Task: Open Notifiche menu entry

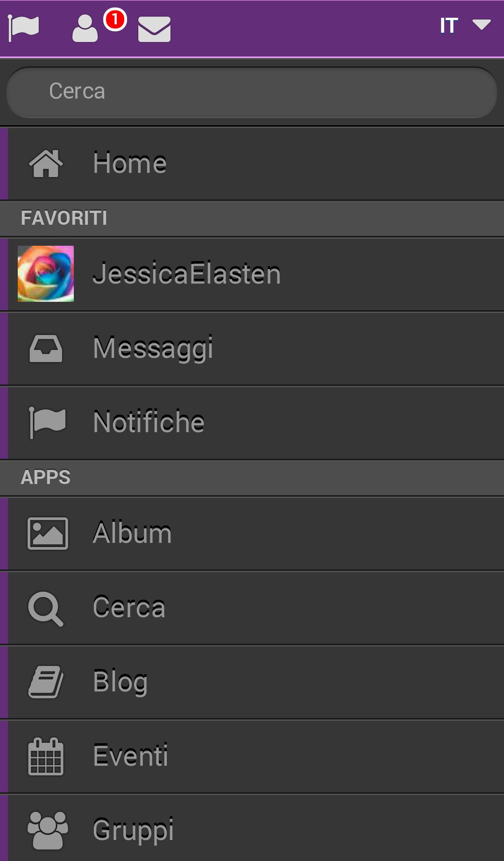Action: (149, 422)
